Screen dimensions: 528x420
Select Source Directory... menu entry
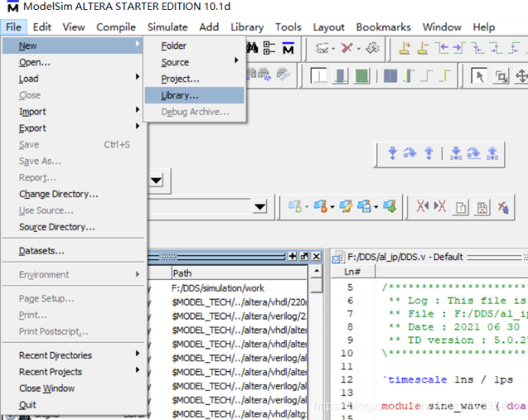[x=72, y=227]
